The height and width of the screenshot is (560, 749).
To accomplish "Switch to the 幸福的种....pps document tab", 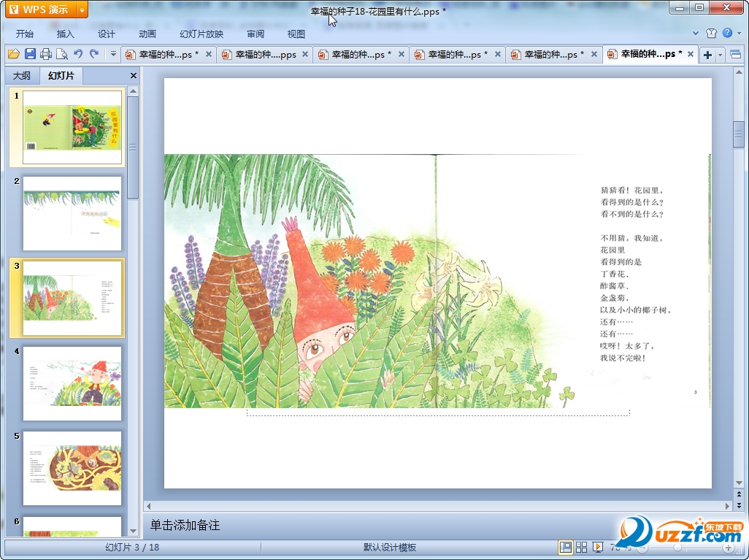I will tap(266, 55).
